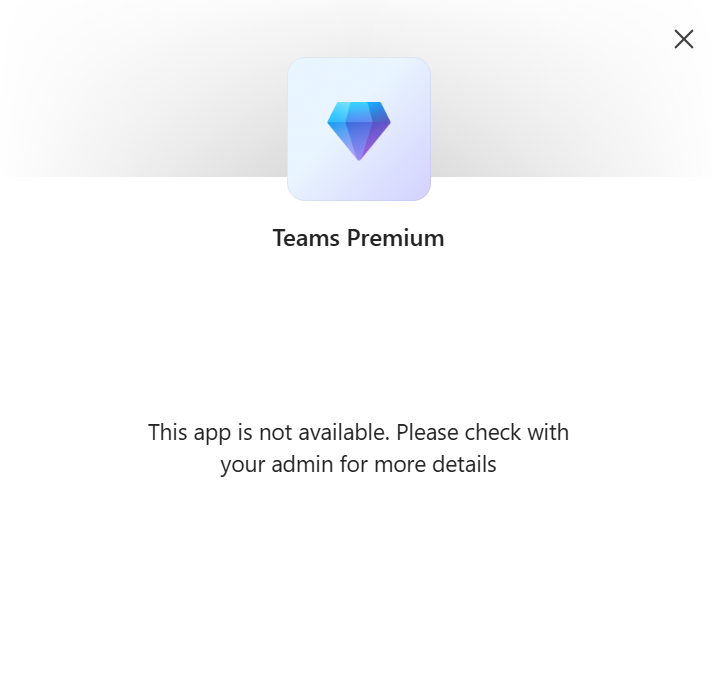Click the light purple corner of app tile
Viewport: 712px width, 694px height.
(x=411, y=182)
